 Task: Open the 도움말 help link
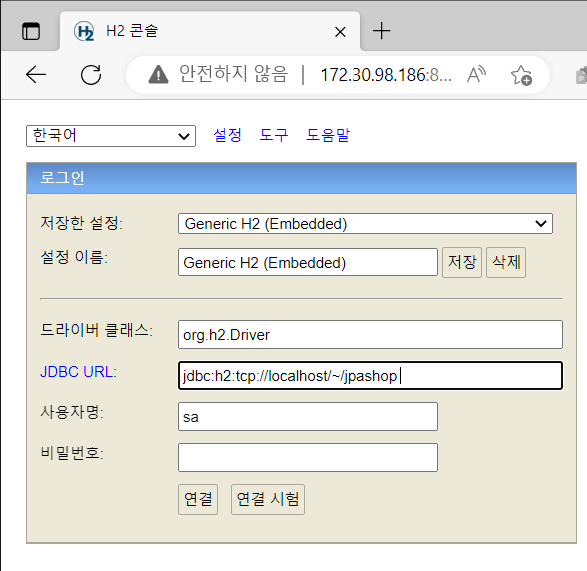[328, 135]
